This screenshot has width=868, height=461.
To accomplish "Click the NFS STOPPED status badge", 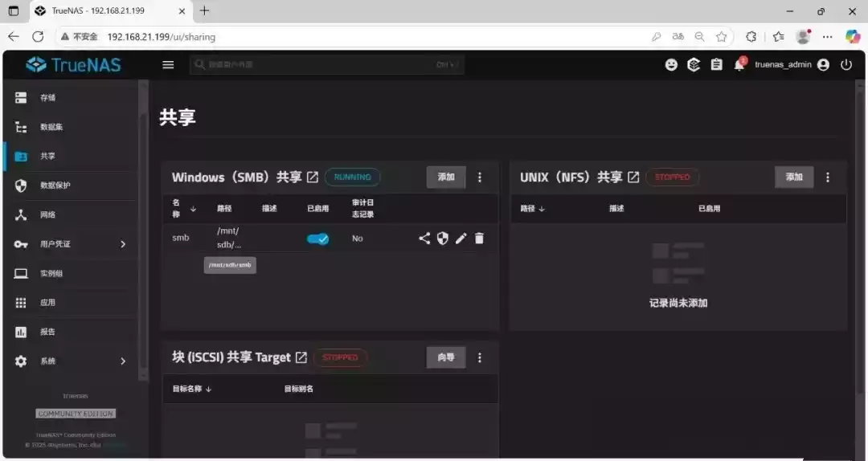I will [672, 177].
